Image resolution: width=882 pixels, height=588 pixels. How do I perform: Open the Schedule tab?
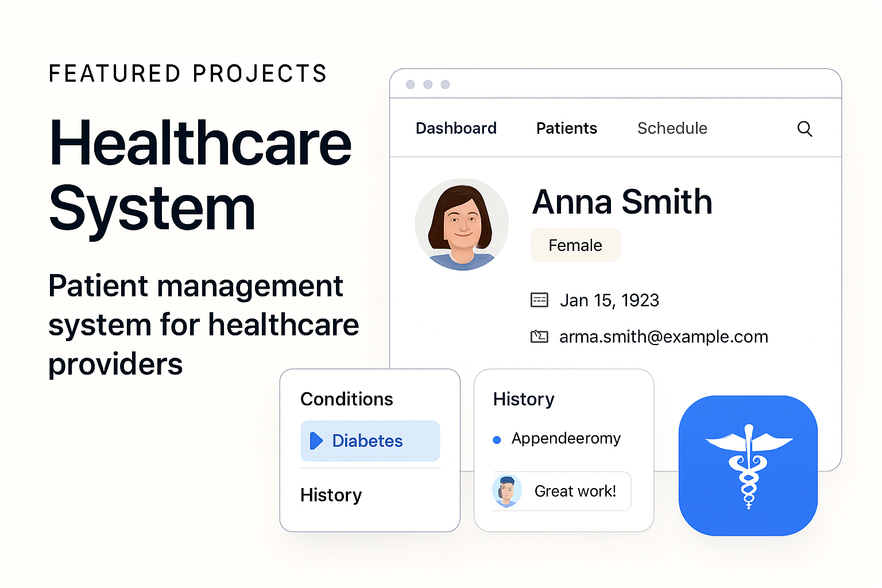tap(672, 128)
